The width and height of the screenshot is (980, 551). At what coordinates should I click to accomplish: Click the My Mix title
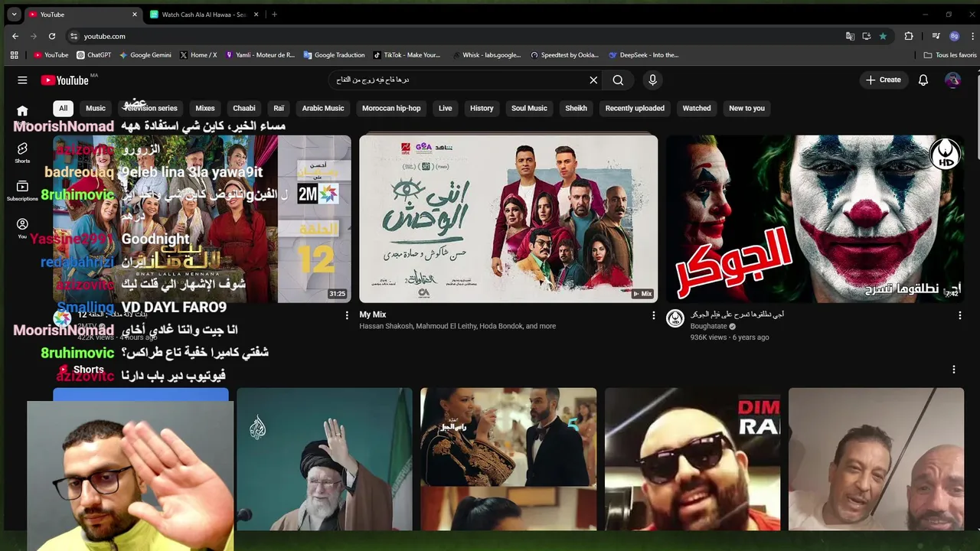tap(373, 315)
